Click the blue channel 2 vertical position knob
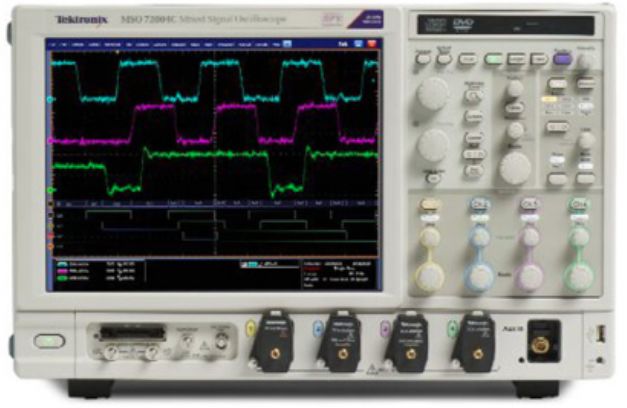 (x=479, y=237)
